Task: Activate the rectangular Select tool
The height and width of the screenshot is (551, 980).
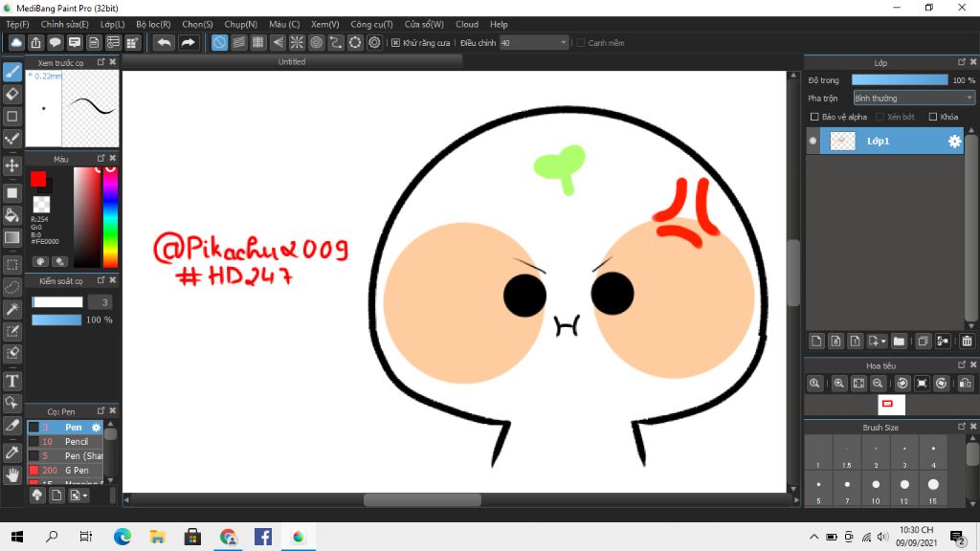Action: click(x=11, y=264)
